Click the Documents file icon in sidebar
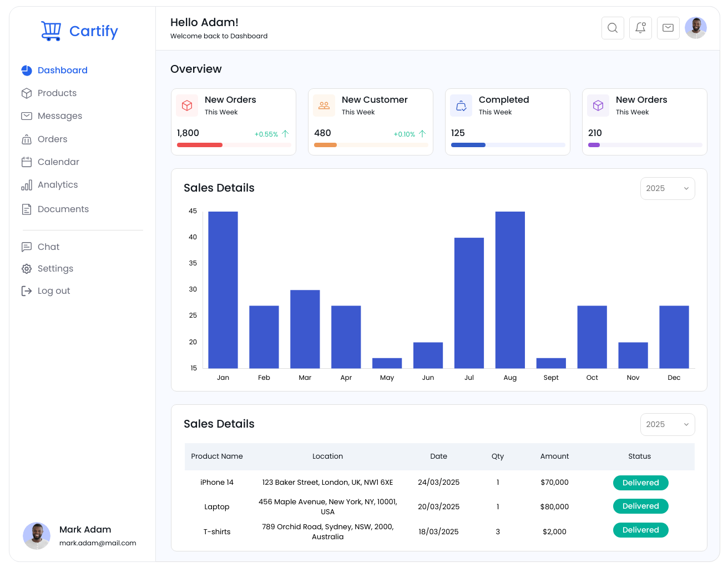Image resolution: width=728 pixels, height=567 pixels. click(x=27, y=209)
